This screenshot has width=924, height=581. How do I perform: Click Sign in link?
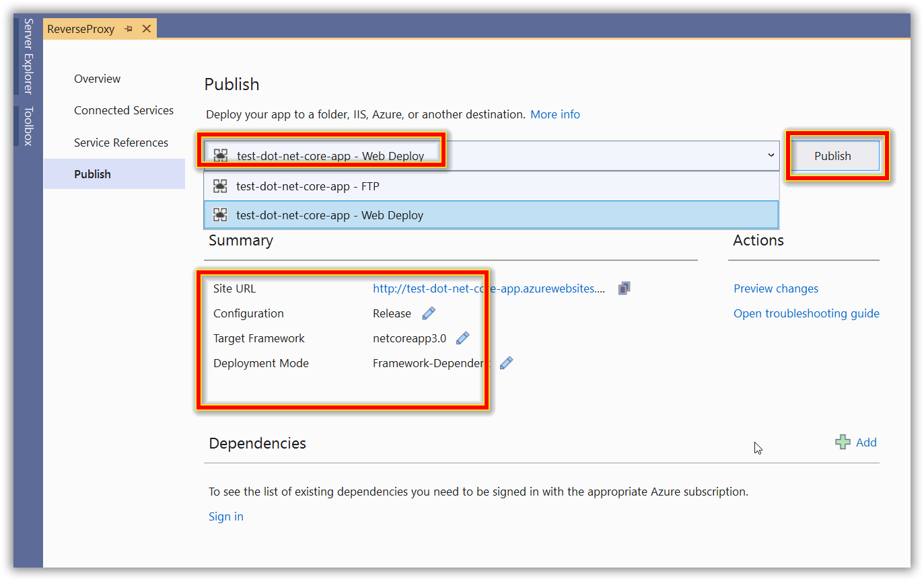point(226,516)
